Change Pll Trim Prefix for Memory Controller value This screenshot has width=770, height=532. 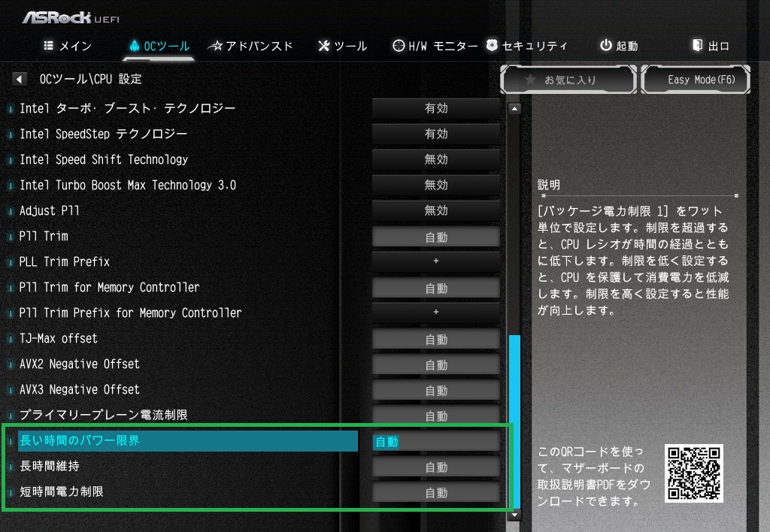coord(436,312)
